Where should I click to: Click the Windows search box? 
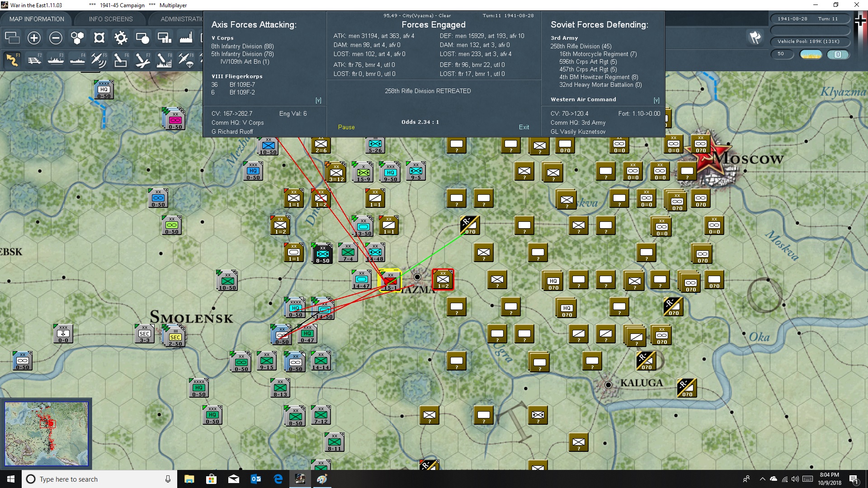99,479
